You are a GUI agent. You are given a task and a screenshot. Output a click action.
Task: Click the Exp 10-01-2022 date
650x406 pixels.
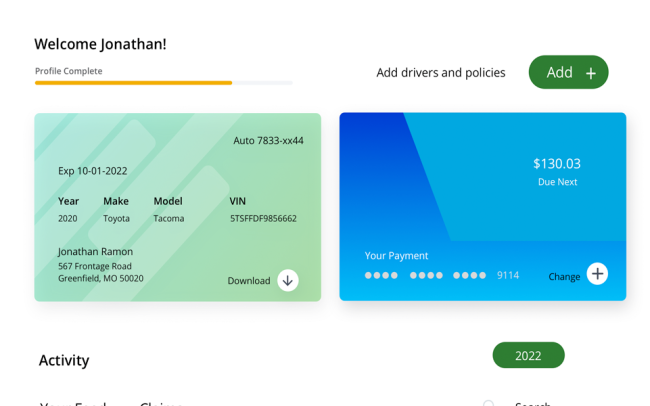point(92,171)
